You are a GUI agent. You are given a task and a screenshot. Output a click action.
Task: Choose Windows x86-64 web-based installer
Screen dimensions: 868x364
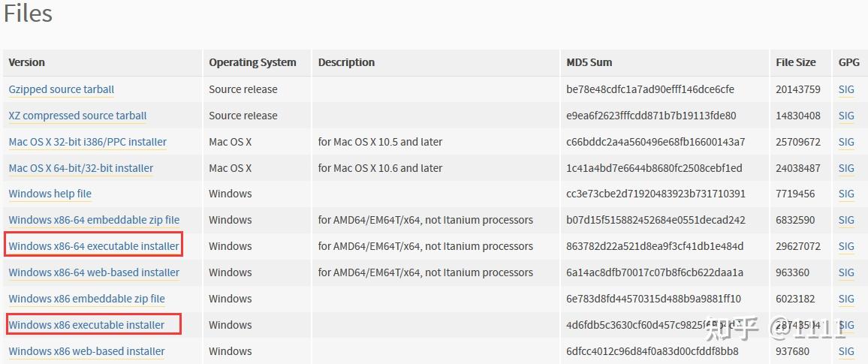[94, 272]
